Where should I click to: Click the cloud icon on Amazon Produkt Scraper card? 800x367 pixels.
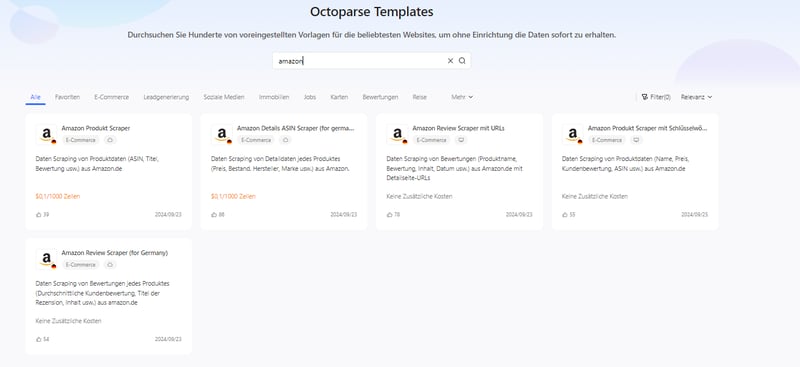[110, 140]
